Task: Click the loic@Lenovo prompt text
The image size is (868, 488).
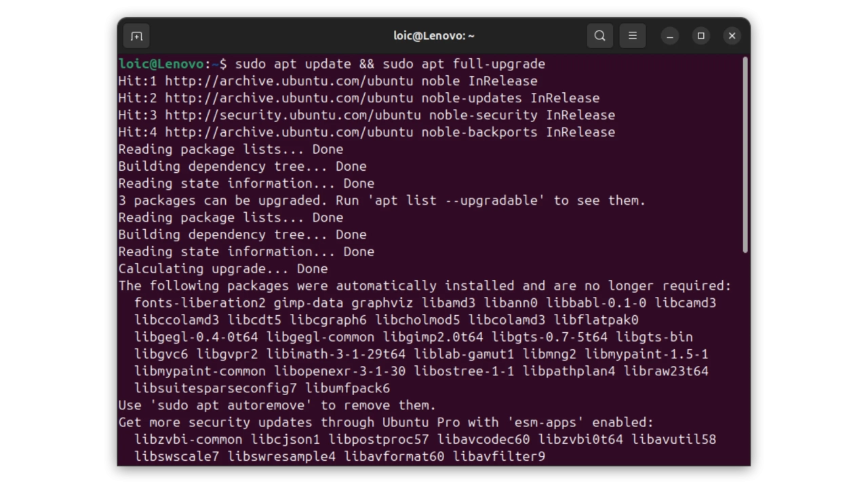Action: click(161, 64)
